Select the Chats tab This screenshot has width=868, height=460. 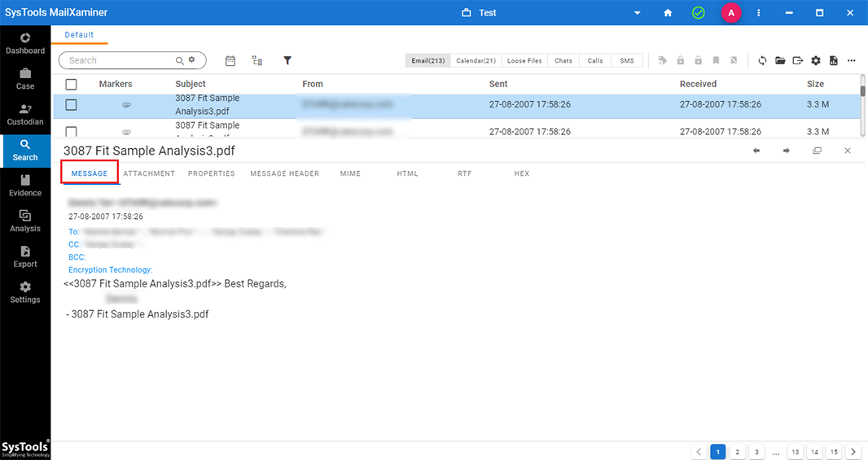coord(563,61)
